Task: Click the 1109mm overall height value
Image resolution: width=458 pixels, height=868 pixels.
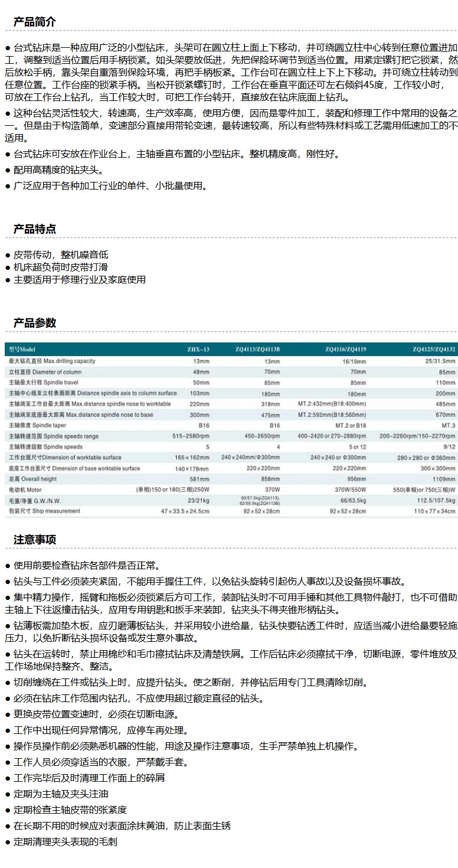Action: click(x=445, y=479)
